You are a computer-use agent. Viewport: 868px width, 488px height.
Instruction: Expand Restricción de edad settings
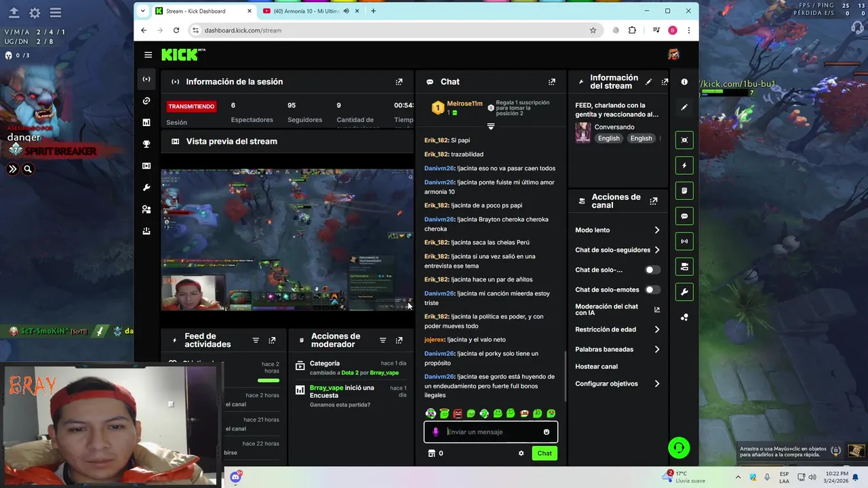pyautogui.click(x=617, y=329)
